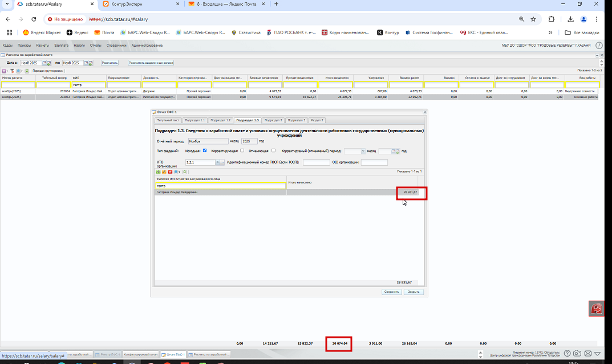Switch to Яндекс Почта Входящие browser tab
Screen dimensions: 612x364
tap(226, 4)
